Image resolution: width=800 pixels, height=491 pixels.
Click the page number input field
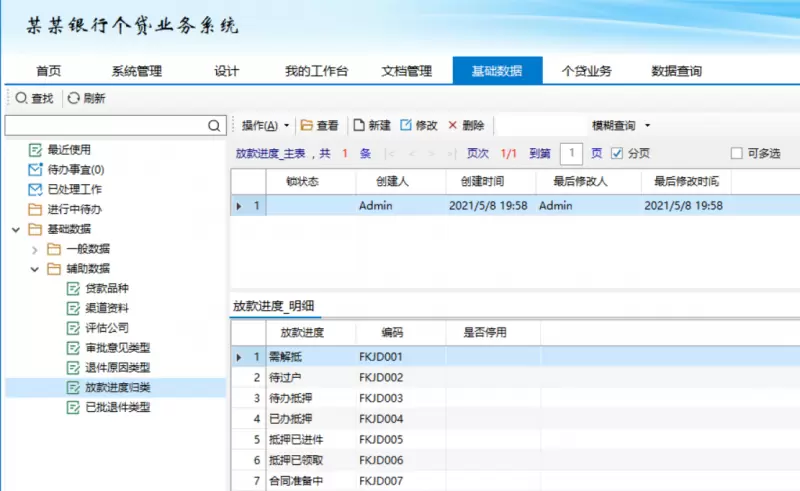tap(571, 153)
